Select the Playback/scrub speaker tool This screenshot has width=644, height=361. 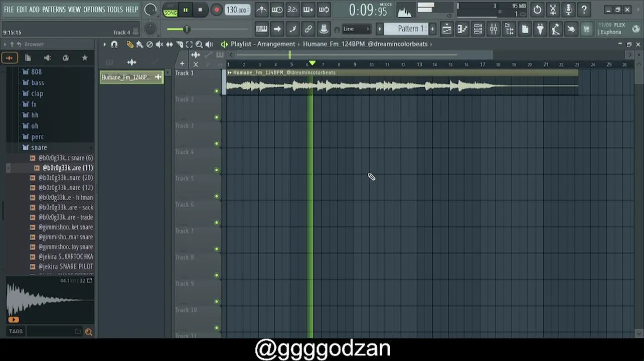[x=209, y=45]
